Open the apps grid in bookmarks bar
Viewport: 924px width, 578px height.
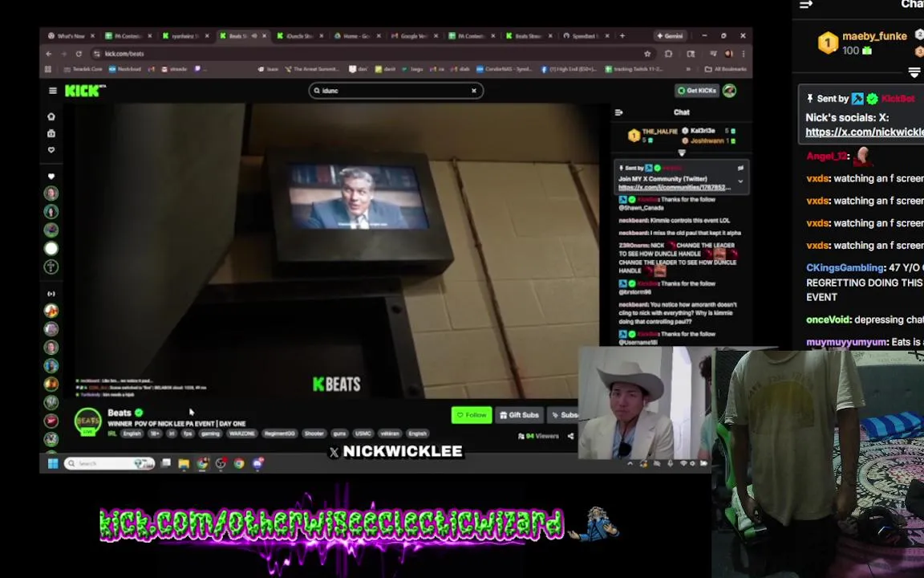click(x=48, y=69)
